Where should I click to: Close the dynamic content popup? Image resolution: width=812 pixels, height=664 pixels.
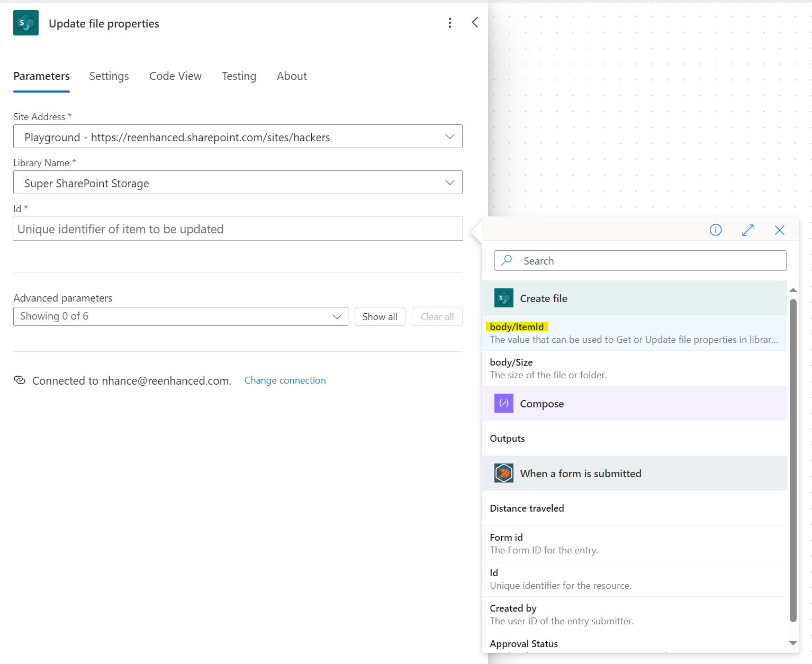click(x=780, y=230)
